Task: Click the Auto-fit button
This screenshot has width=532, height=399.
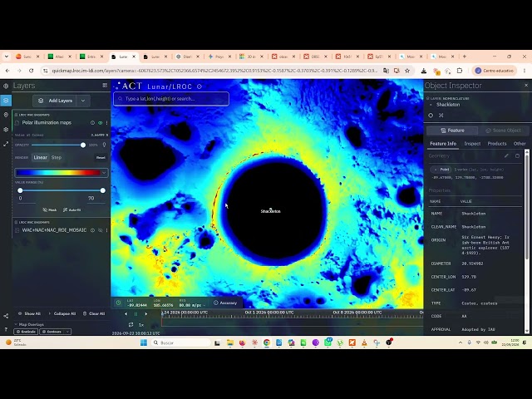Action: point(72,210)
